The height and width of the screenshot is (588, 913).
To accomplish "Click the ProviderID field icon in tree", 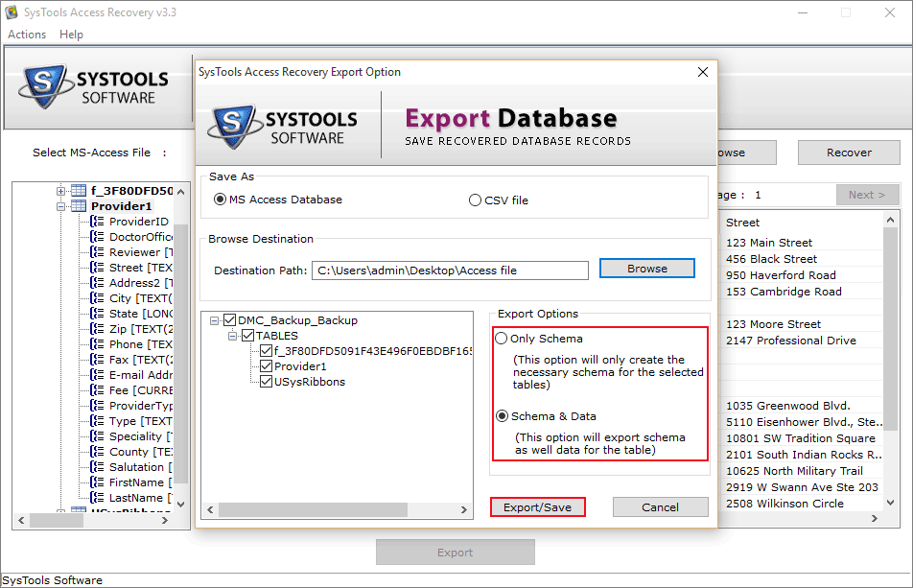I will coord(97,222).
